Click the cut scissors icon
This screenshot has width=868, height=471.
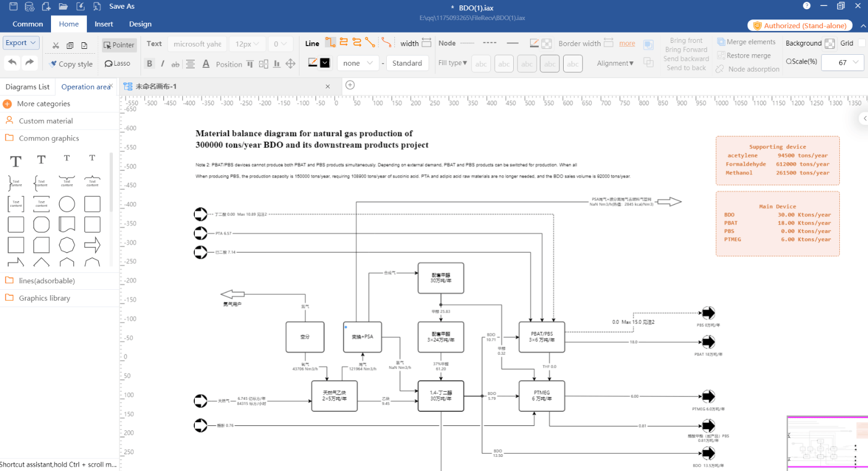pos(56,46)
